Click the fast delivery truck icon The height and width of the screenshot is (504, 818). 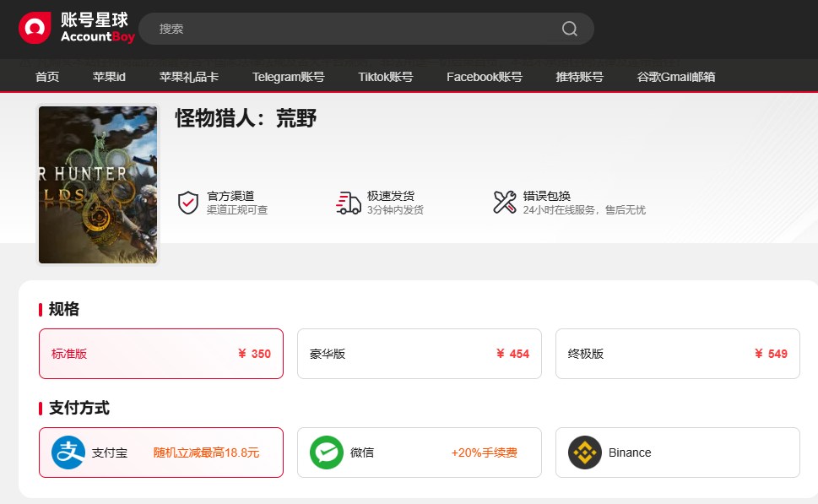(x=349, y=203)
